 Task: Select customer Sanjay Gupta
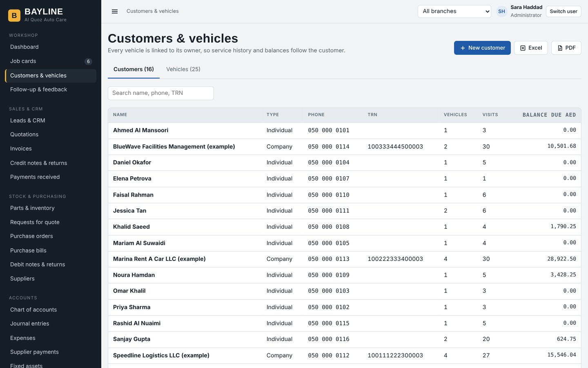345,339
